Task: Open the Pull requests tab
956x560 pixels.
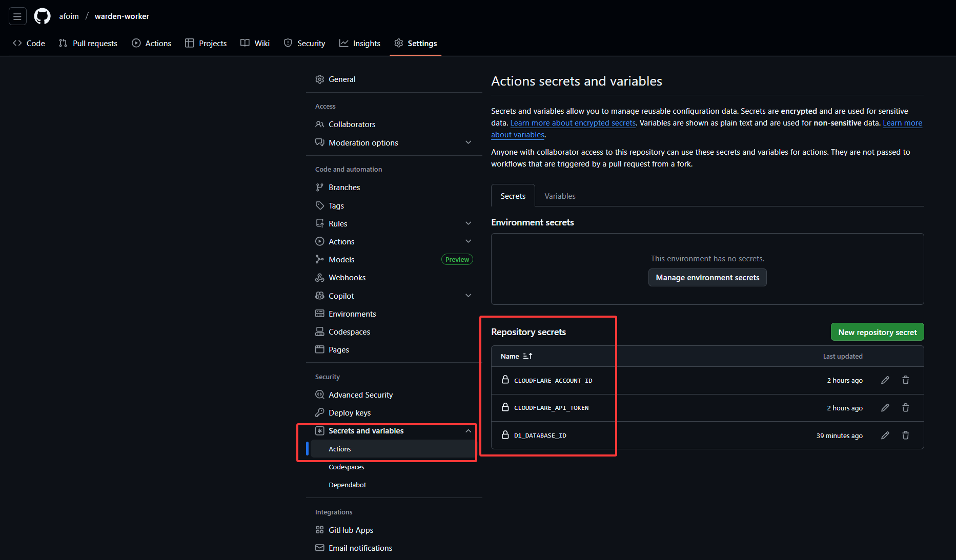Action: point(88,44)
